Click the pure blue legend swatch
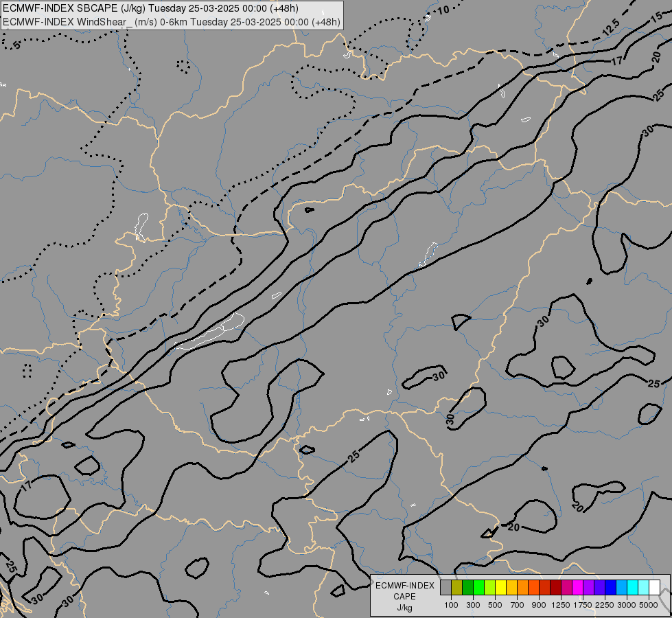Image resolution: width=672 pixels, height=618 pixels. [611, 588]
